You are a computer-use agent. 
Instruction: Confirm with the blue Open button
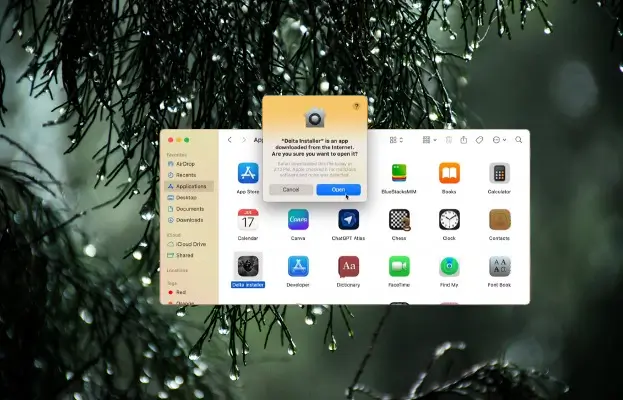click(339, 189)
